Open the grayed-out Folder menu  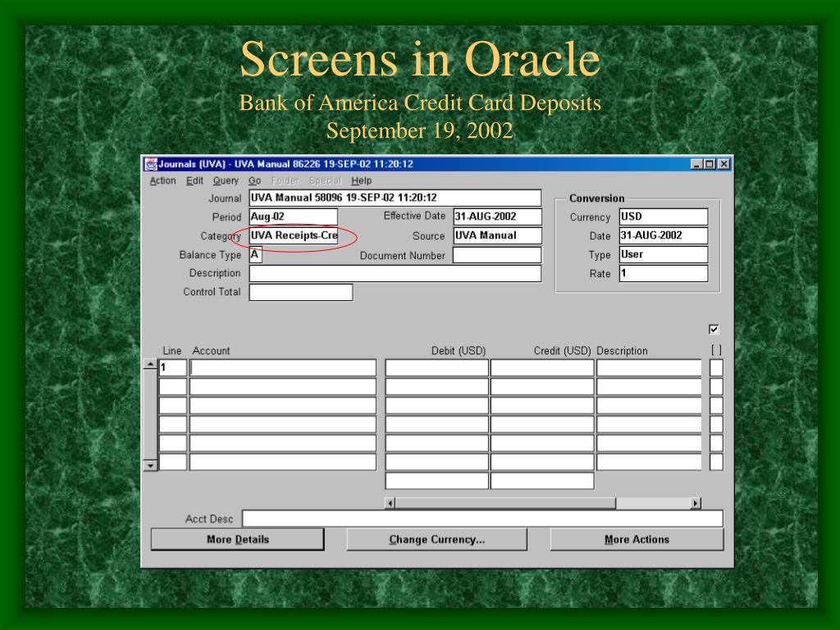[x=285, y=180]
